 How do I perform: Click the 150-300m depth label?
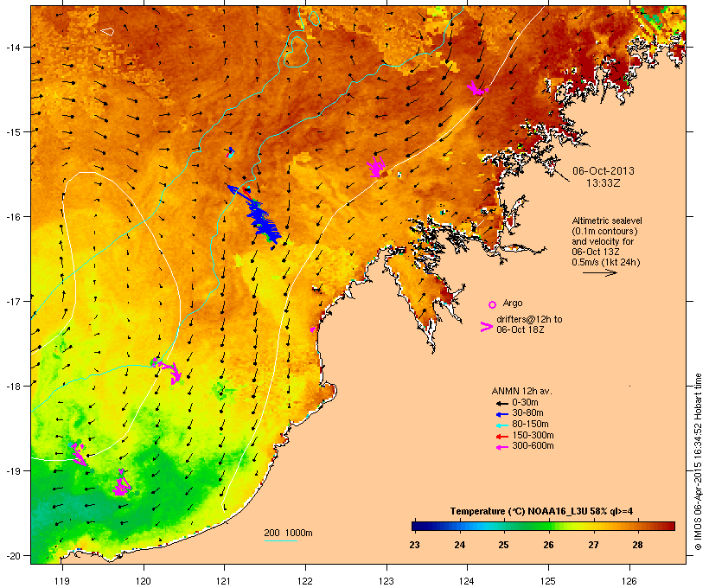[533, 436]
